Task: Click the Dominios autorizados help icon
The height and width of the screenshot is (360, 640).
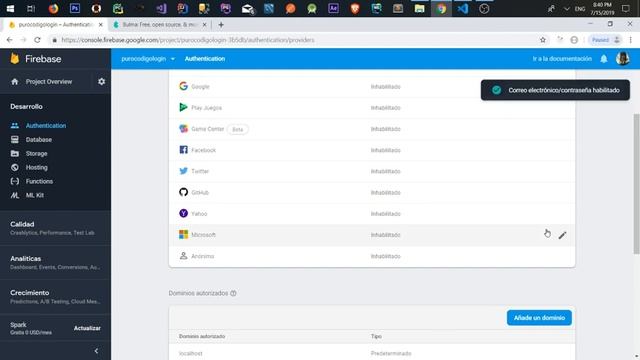Action: pyautogui.click(x=233, y=293)
